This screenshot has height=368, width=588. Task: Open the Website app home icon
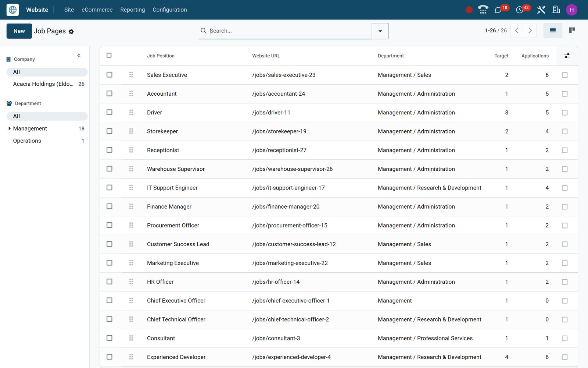12,10
